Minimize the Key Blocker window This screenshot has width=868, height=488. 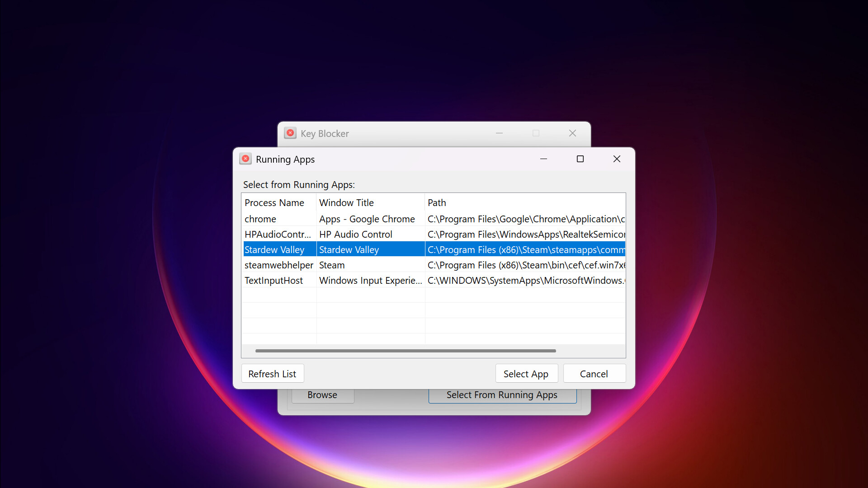click(499, 133)
